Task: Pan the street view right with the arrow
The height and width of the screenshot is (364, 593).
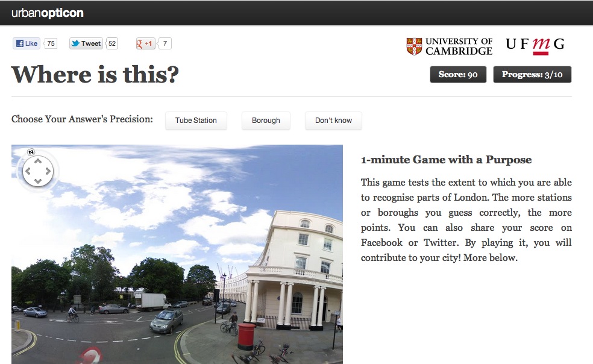Action: 48,171
